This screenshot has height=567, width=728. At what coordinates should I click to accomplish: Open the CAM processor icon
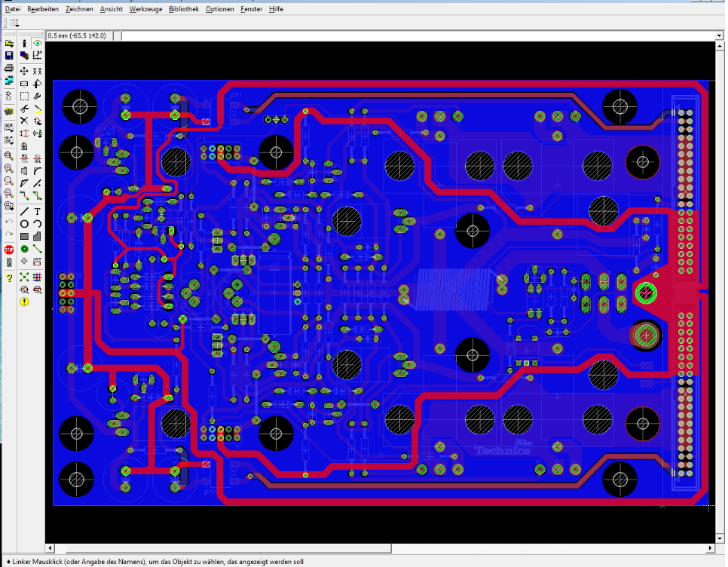(9, 81)
